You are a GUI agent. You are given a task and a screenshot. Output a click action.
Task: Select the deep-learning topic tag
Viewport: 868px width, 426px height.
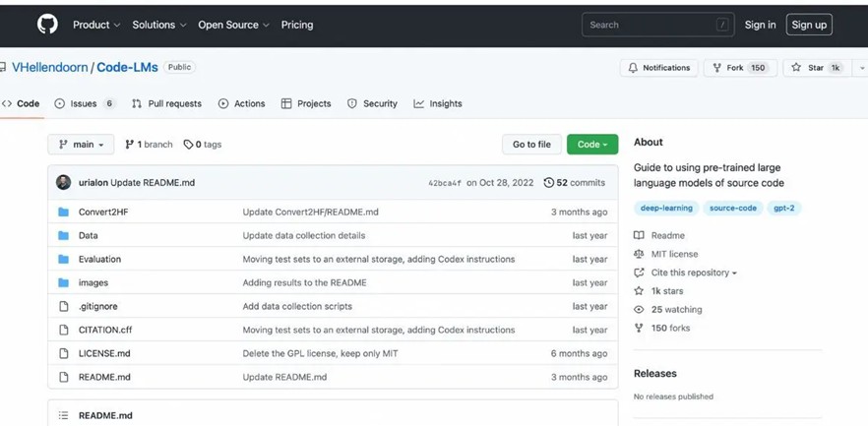click(x=666, y=208)
